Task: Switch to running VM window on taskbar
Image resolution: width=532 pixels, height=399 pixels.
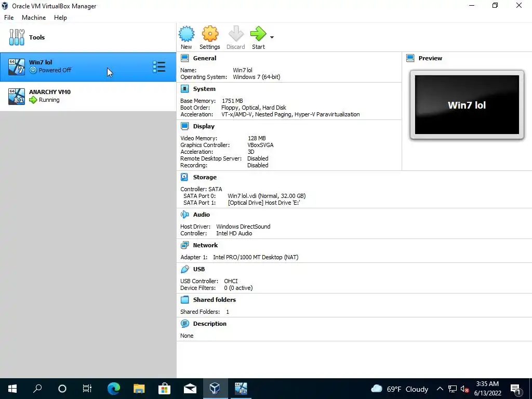Action: click(x=241, y=389)
